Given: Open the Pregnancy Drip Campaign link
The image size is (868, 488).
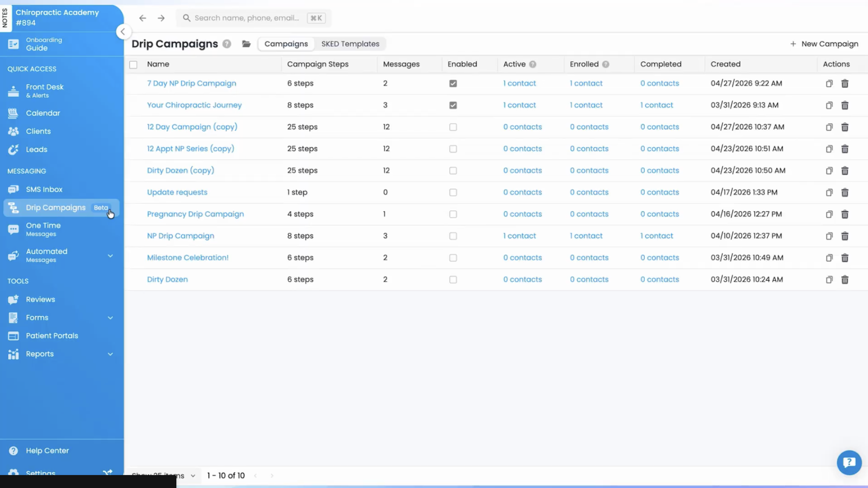Looking at the screenshot, I should point(195,214).
